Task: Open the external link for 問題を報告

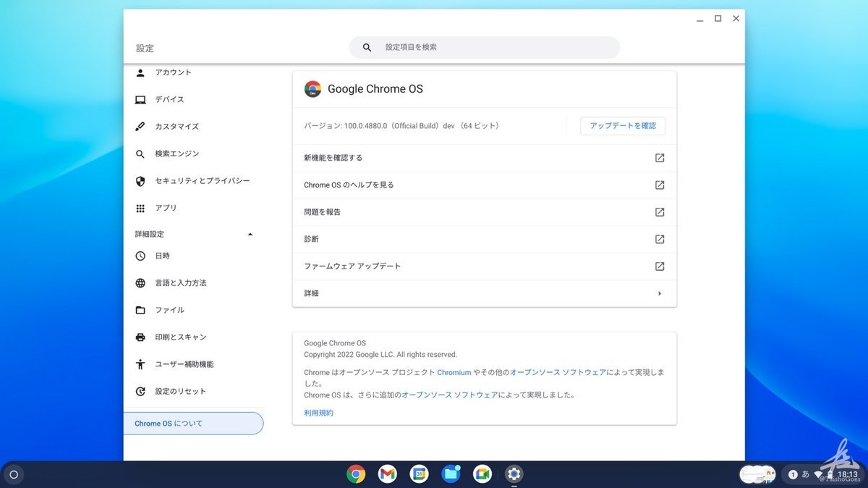Action: (659, 212)
